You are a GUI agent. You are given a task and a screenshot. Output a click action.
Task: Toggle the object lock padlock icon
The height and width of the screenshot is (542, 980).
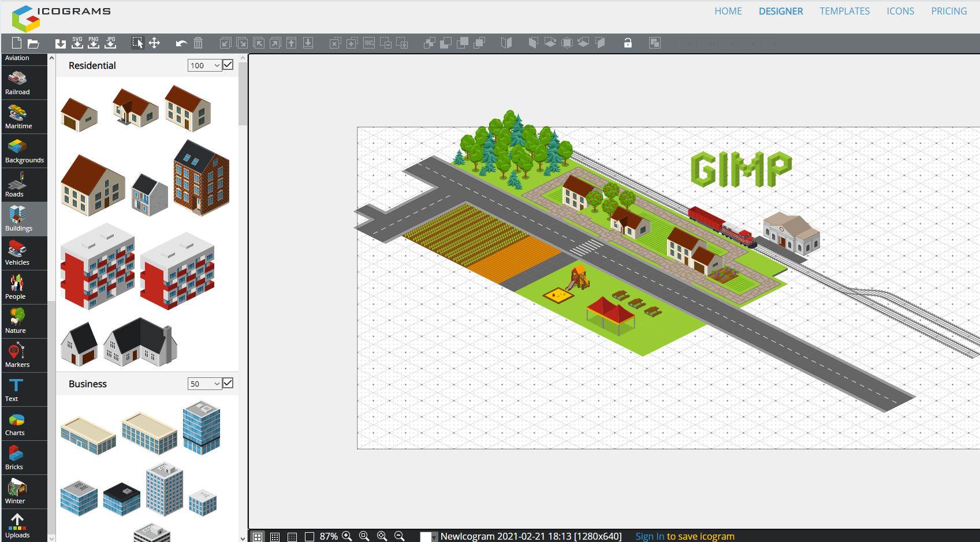(628, 43)
